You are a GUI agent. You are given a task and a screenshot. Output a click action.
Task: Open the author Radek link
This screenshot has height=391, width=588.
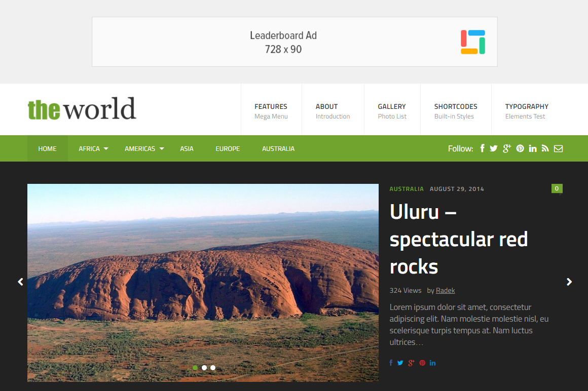445,291
